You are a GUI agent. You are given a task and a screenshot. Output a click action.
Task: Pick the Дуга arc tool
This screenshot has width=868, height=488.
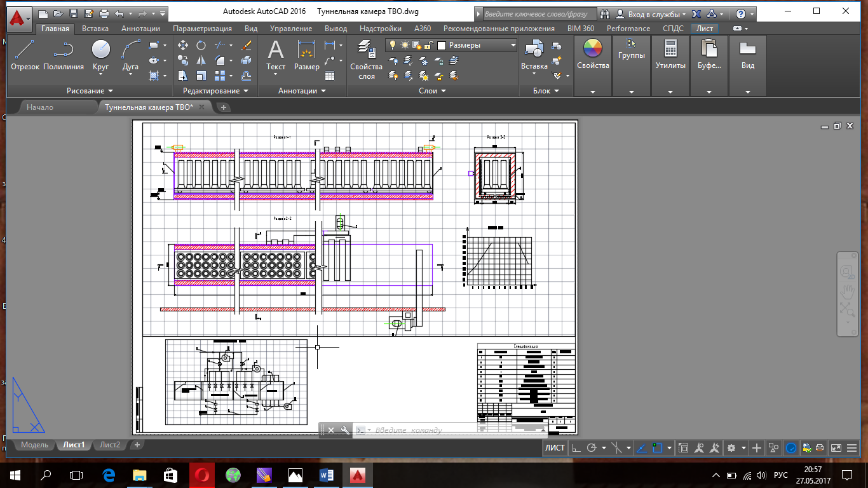(x=130, y=55)
